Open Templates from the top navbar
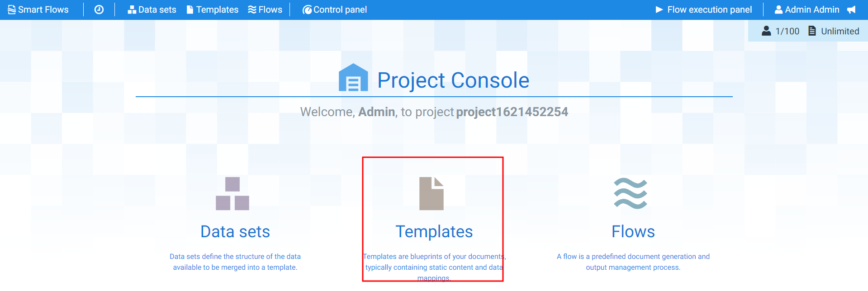 [213, 9]
